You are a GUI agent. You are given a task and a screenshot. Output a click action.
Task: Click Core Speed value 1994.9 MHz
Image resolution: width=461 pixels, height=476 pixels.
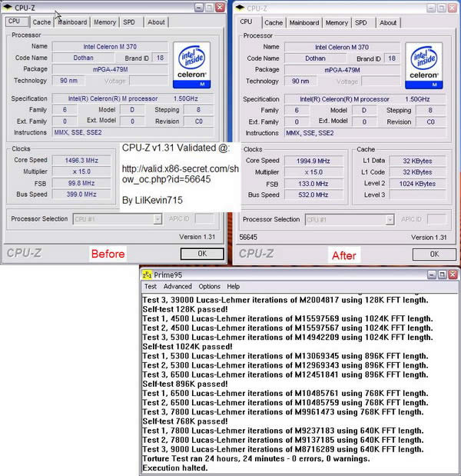(x=313, y=161)
